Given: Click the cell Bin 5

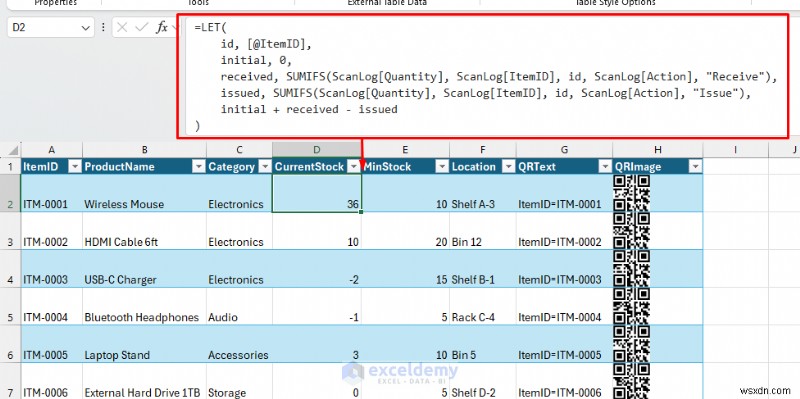Looking at the screenshot, I should (483, 344).
